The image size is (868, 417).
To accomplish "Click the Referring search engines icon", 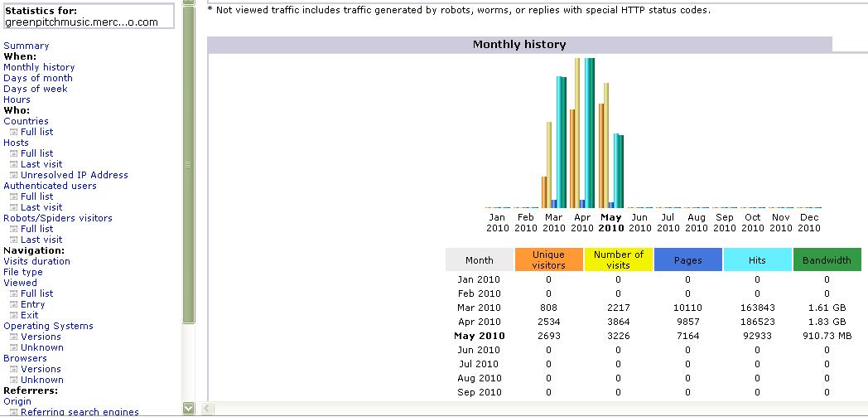I will tap(14, 412).
